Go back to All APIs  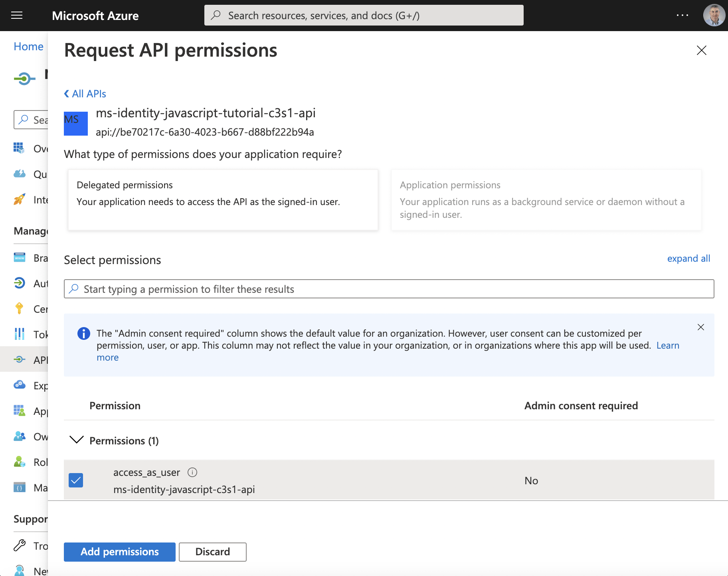coord(85,94)
